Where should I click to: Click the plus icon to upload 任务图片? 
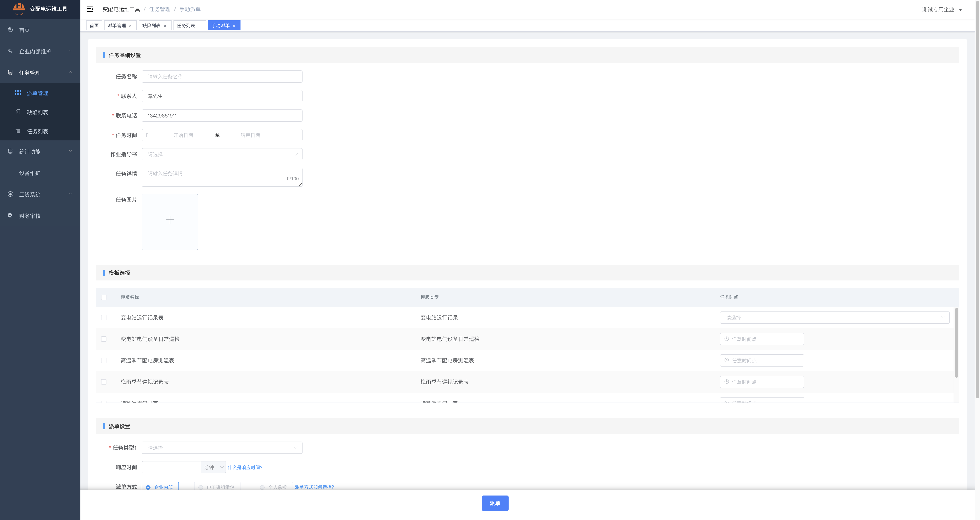tap(170, 220)
